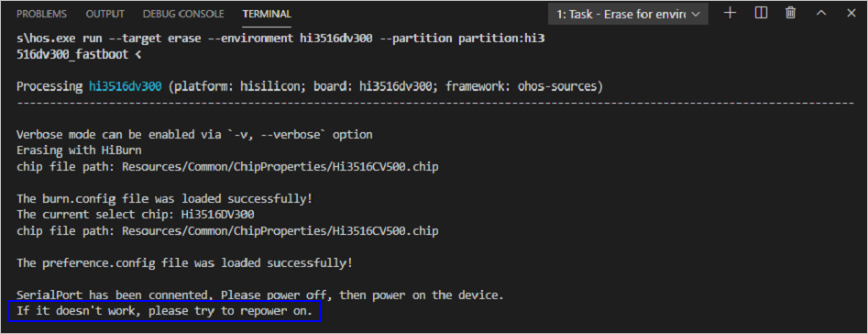Open the terminal selector dropdown 'Task - Erase'
This screenshot has height=334, width=868.
pyautogui.click(x=628, y=14)
